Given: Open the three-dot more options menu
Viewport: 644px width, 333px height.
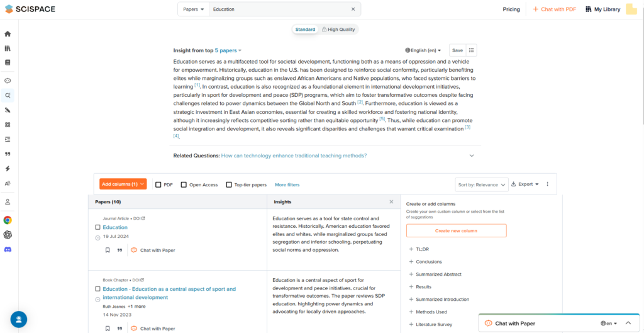Looking at the screenshot, I should 547,184.
